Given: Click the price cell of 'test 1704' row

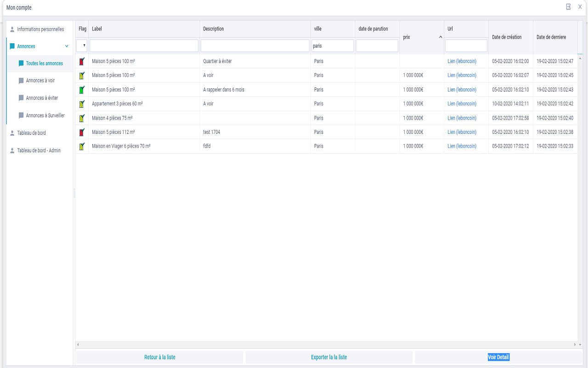Looking at the screenshot, I should click(422, 132).
